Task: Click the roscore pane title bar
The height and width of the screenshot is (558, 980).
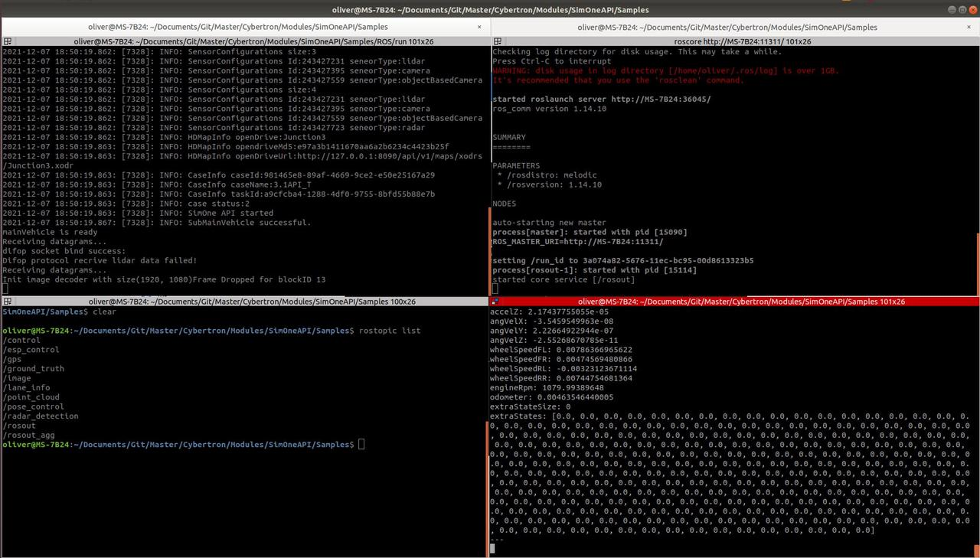Action: (735, 41)
